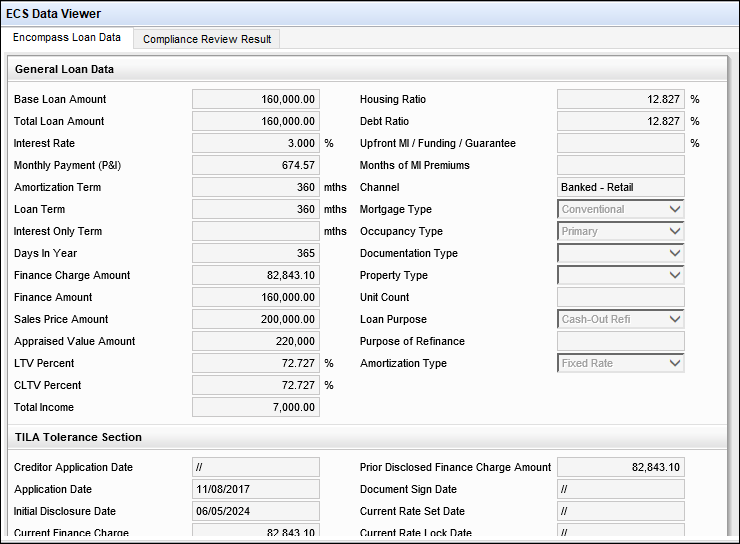Select the Encompass Loan Data tab
Image resolution: width=740 pixels, height=544 pixels.
(x=67, y=37)
